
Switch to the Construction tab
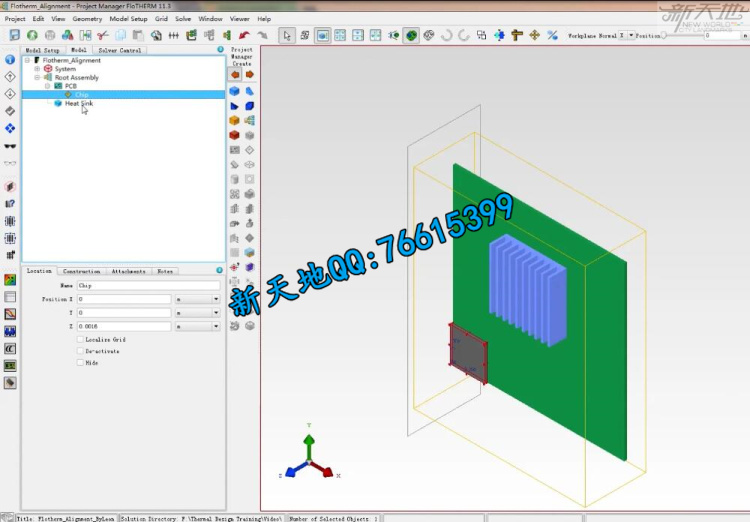[82, 271]
